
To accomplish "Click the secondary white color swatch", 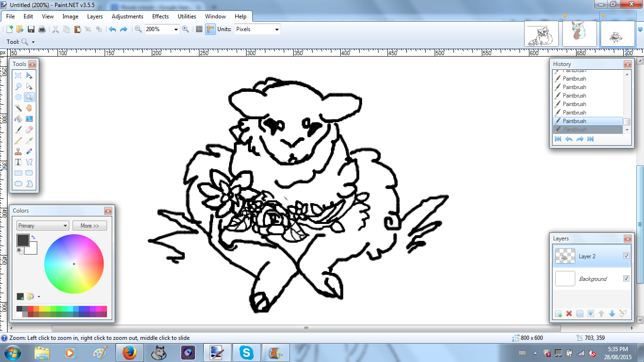I will pyautogui.click(x=32, y=249).
